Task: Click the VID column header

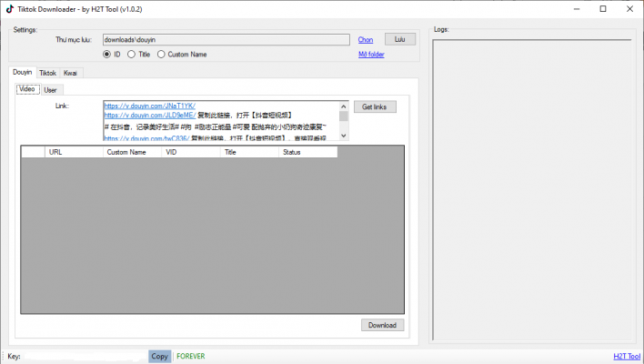Action: [191, 152]
